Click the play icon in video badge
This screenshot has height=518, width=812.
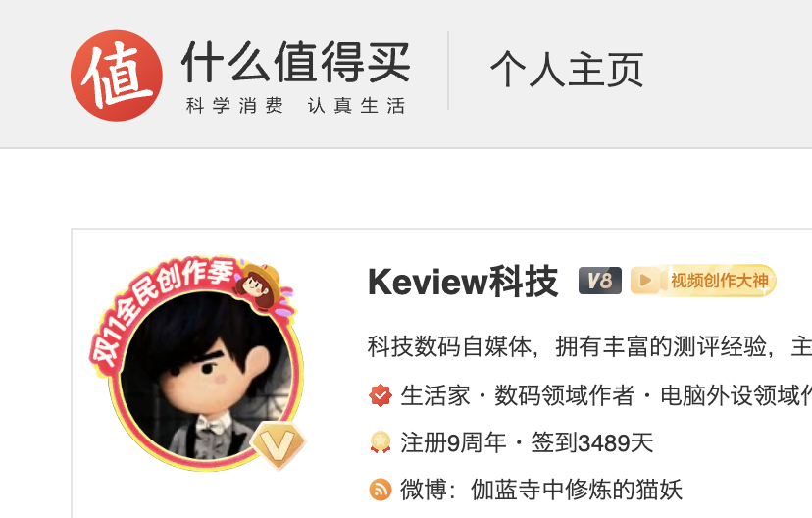click(645, 281)
